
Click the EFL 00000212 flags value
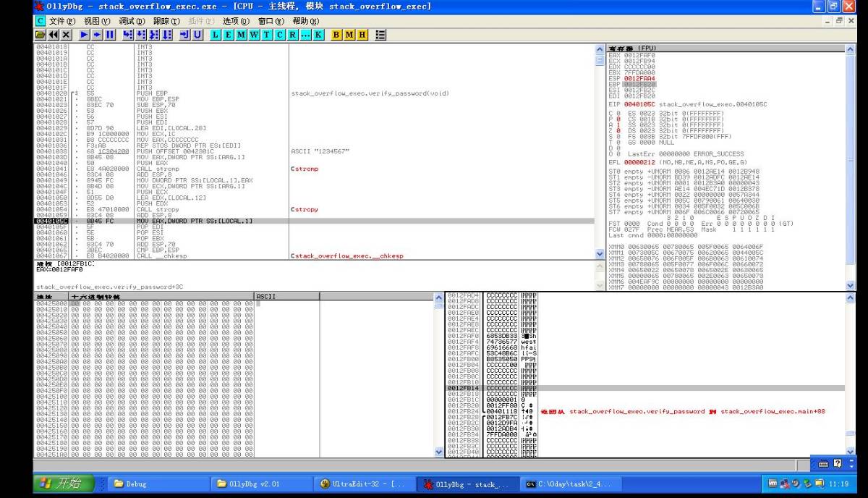click(x=639, y=163)
